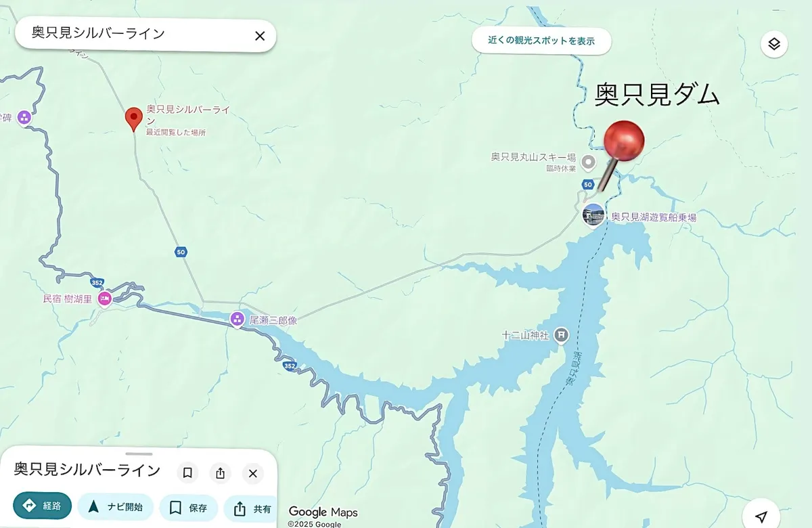Viewport: 812px width, 528px height.
Task: Click the 奥只見丸山スキー場 gray marker
Action: 589,162
